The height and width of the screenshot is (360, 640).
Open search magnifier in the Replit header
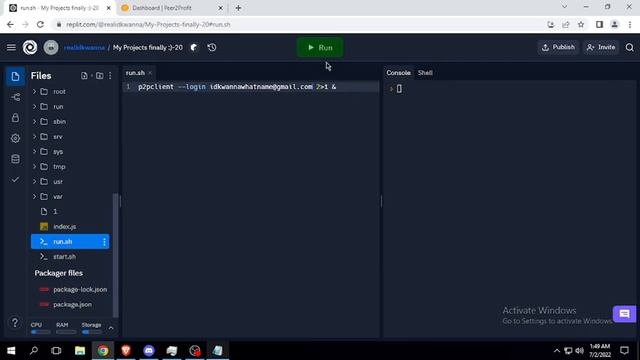(629, 47)
